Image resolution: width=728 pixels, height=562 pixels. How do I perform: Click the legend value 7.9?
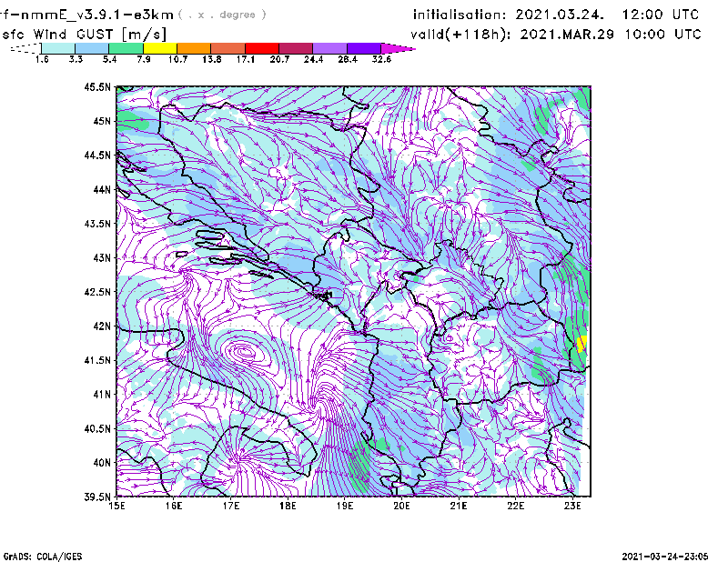pos(144,59)
